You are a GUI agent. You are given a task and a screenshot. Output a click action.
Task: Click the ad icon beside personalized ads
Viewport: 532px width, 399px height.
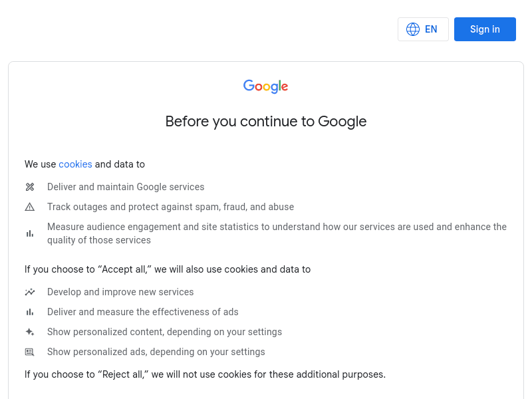(x=30, y=352)
